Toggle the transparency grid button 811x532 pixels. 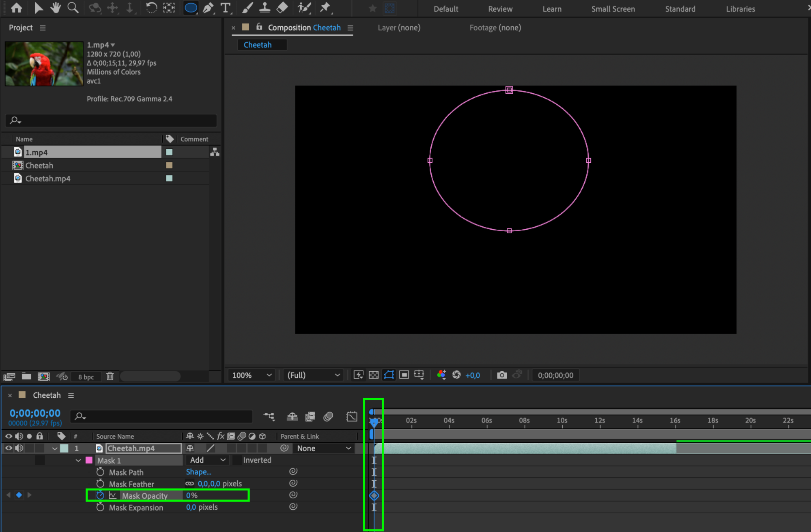(x=374, y=375)
